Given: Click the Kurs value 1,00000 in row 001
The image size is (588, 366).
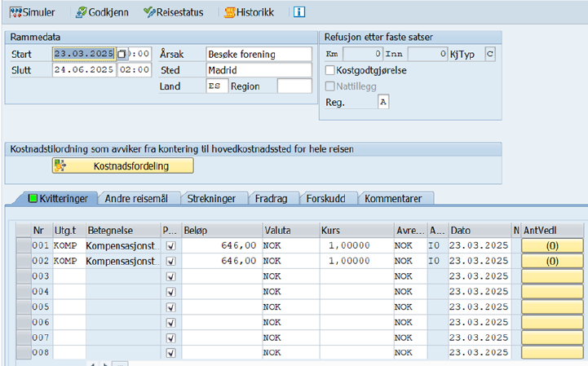Looking at the screenshot, I should point(356,246).
